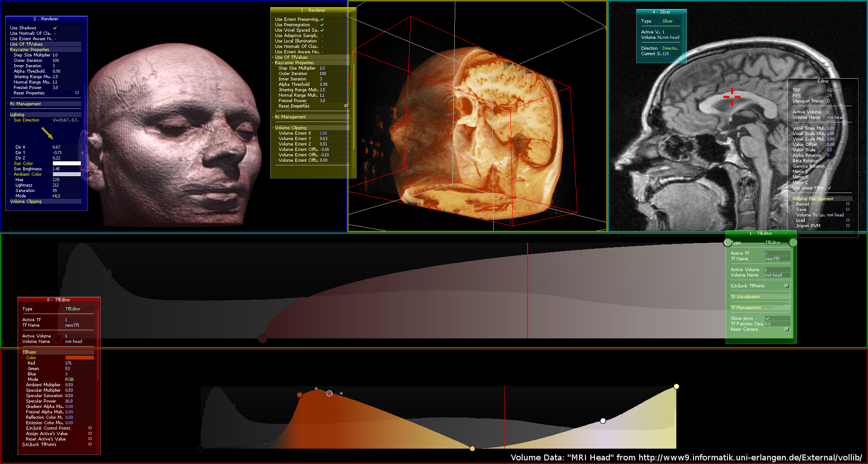
Task: Click the yellow sun direction arrow
Action: pos(47,133)
